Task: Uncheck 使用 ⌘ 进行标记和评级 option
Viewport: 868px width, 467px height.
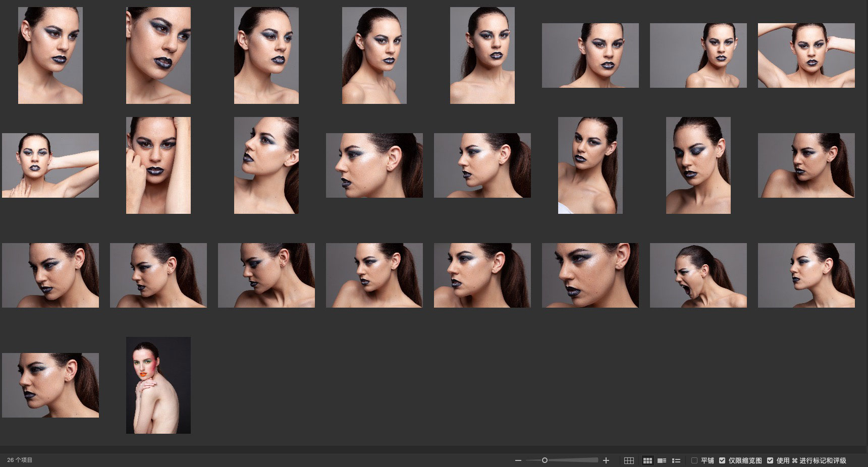Action: point(770,460)
